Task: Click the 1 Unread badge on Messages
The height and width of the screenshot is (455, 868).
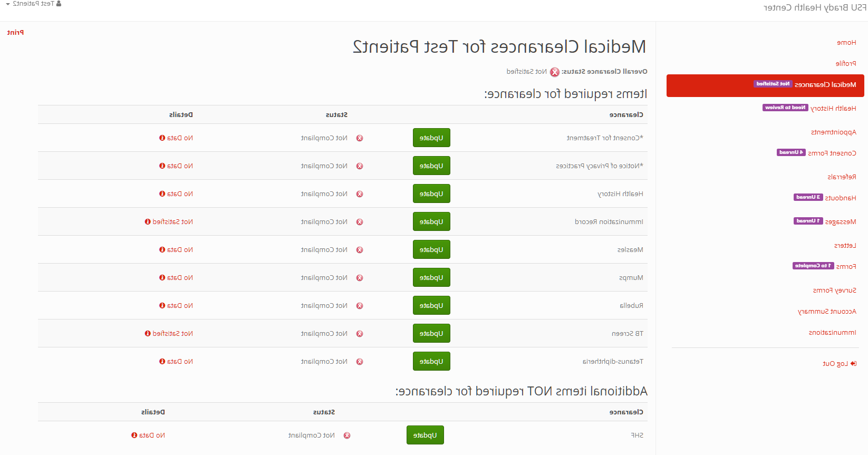Action: tap(808, 221)
